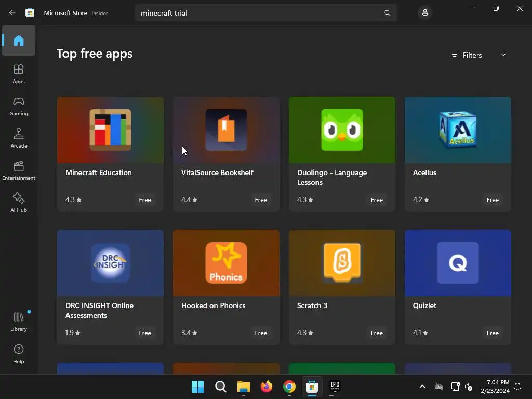The image size is (532, 399).
Task: Click the 4.1 star rating on Quizlet
Action: point(420,333)
